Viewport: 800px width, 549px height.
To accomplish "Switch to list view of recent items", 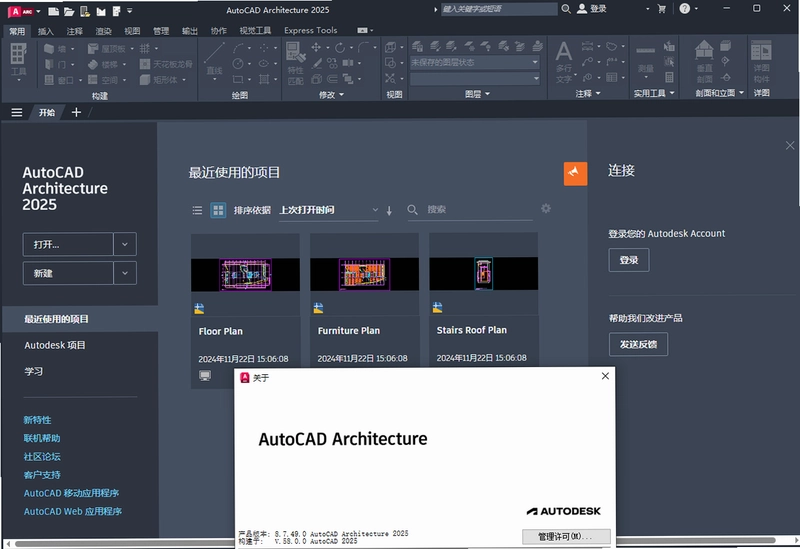I will [197, 210].
